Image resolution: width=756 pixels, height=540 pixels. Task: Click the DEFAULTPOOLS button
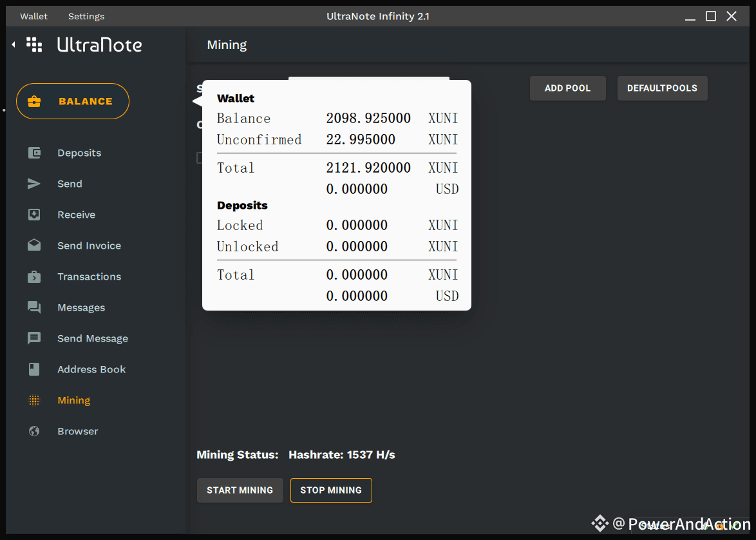(662, 88)
